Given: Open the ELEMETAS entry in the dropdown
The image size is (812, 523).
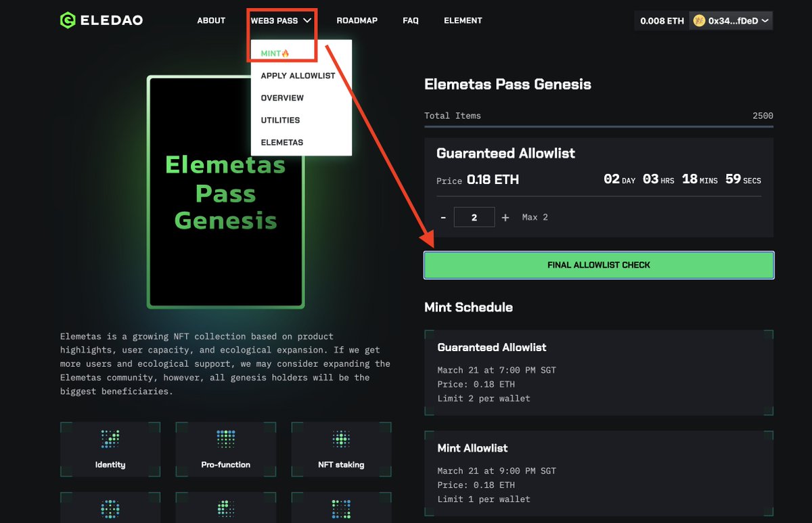Looking at the screenshot, I should click(x=284, y=142).
